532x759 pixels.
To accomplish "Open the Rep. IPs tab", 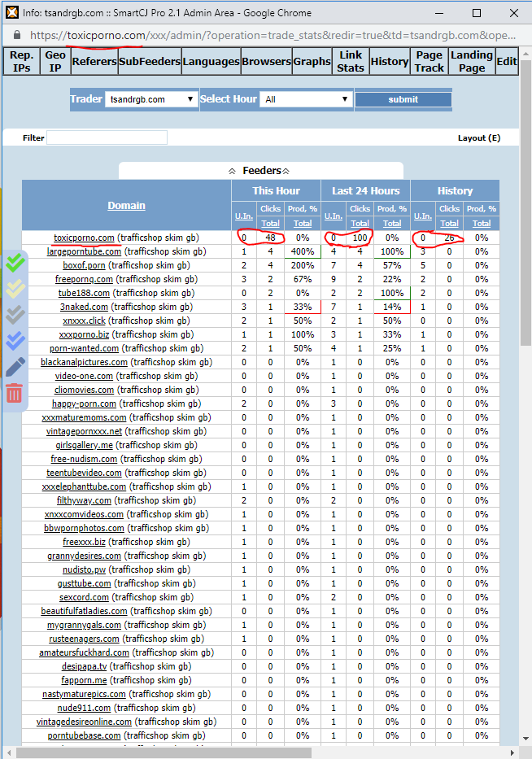I will (x=21, y=62).
